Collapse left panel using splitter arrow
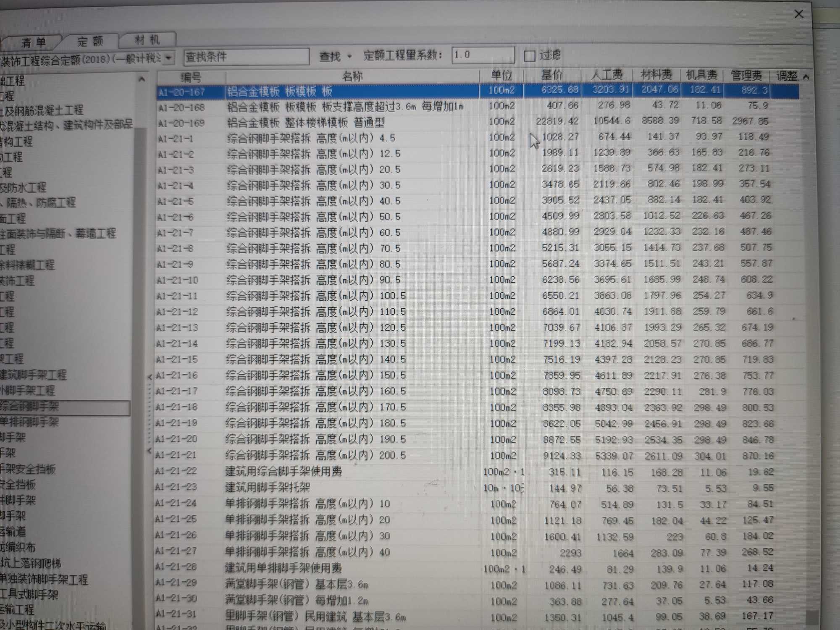Viewport: 840px width, 630px height. coord(150,377)
